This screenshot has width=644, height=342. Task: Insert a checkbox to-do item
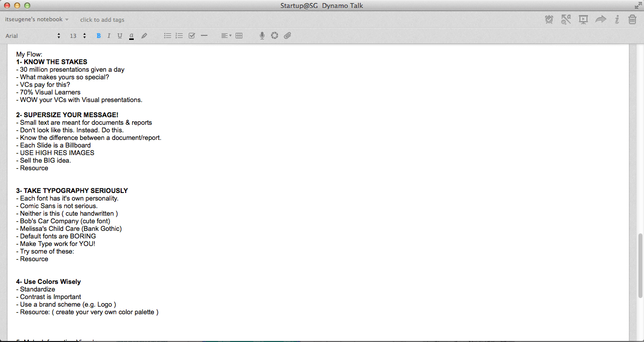(x=192, y=36)
